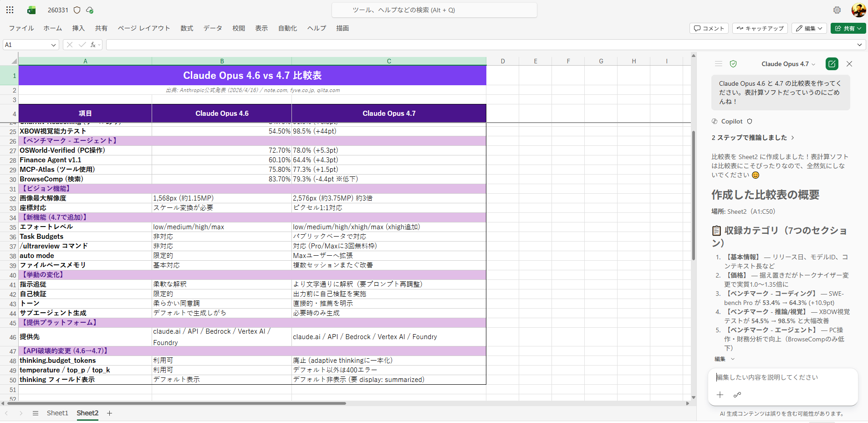The width and height of the screenshot is (868, 423).
Task: Start a new Copilot chat
Action: click(x=832, y=64)
